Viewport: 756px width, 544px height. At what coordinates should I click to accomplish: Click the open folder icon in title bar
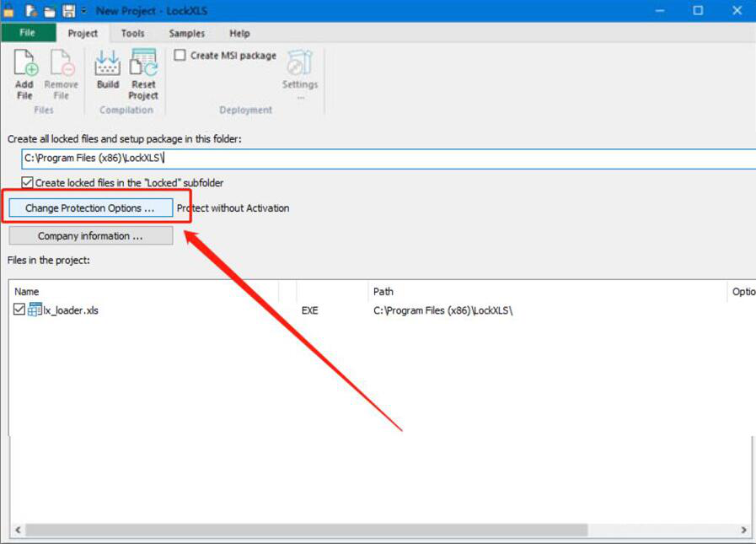(50, 11)
